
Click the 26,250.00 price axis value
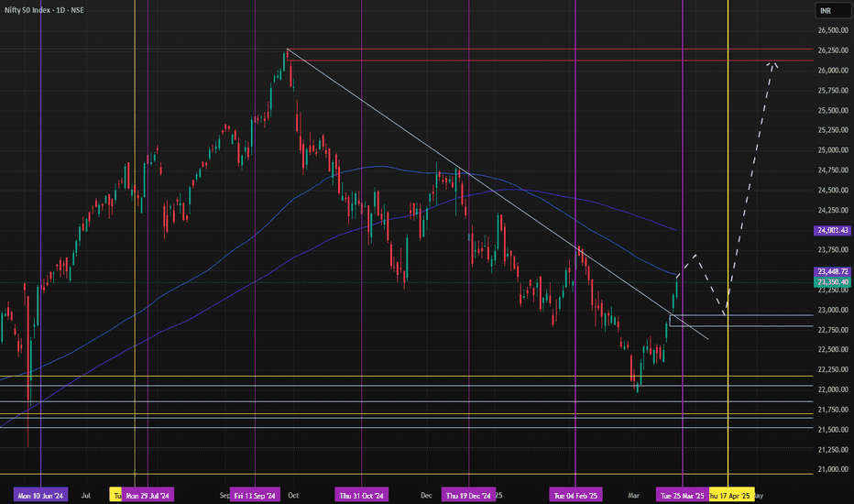[x=833, y=50]
